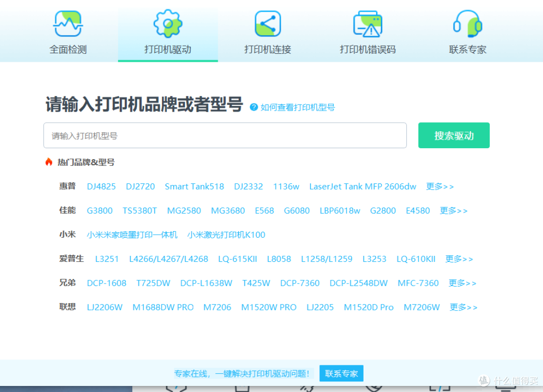Select Brother model DCP-1608
This screenshot has height=392, width=543.
pyautogui.click(x=106, y=283)
